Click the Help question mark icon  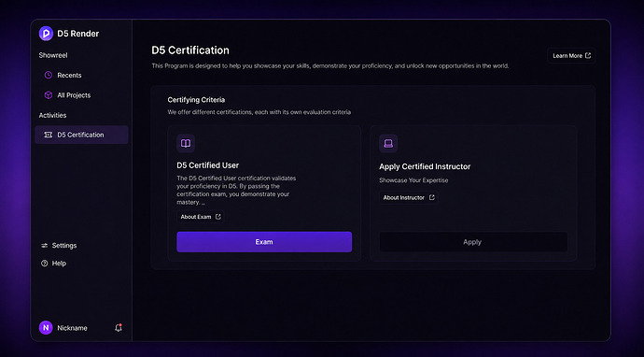45,264
